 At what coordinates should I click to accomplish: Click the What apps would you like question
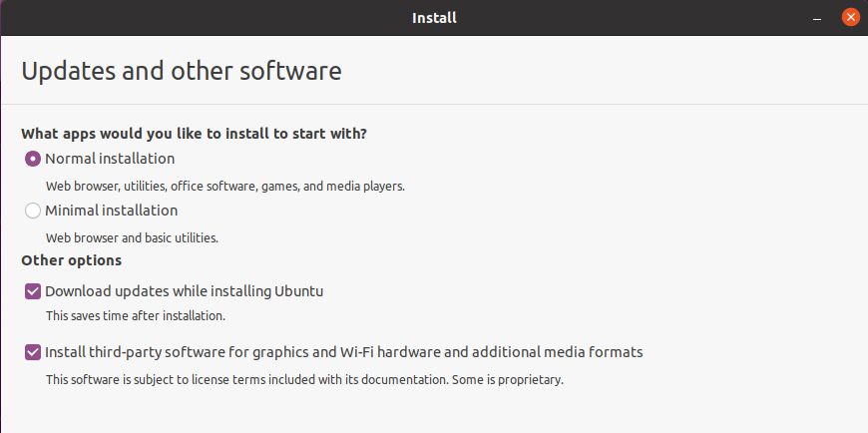[201, 133]
